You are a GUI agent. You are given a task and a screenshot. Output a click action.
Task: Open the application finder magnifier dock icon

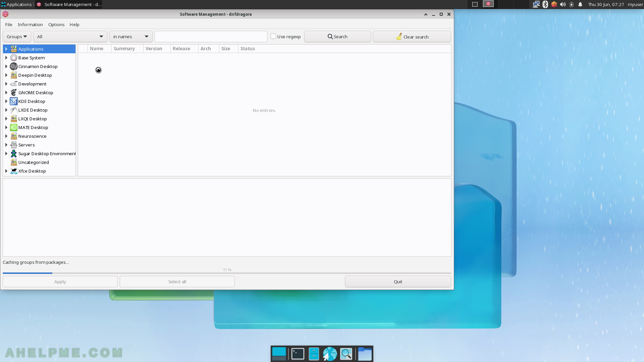[346, 354]
